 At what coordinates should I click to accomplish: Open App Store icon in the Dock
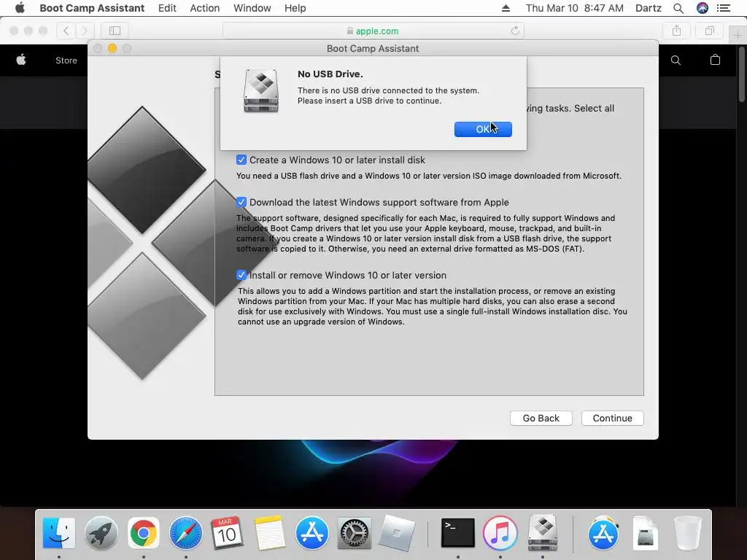(312, 533)
